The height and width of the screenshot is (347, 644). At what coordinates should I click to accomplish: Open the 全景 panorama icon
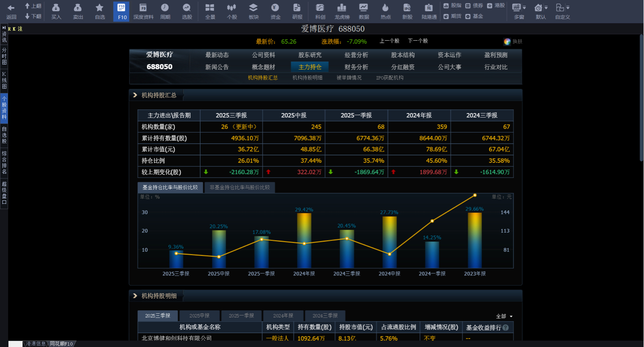pos(210,8)
